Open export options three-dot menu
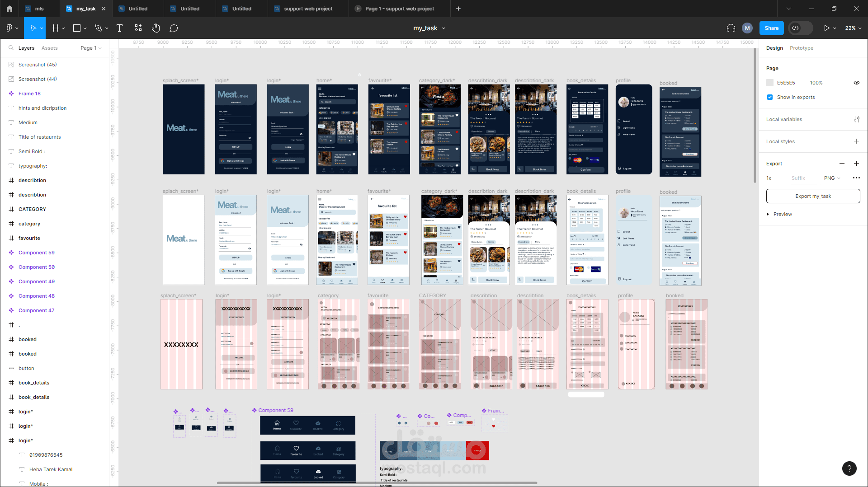868x487 pixels. point(856,178)
